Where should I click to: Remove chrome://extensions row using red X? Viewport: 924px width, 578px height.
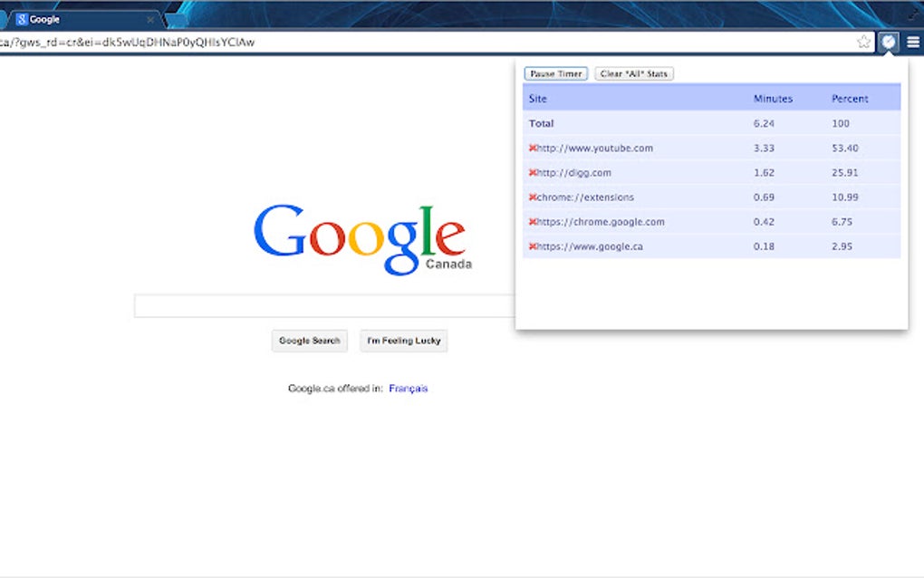click(532, 197)
